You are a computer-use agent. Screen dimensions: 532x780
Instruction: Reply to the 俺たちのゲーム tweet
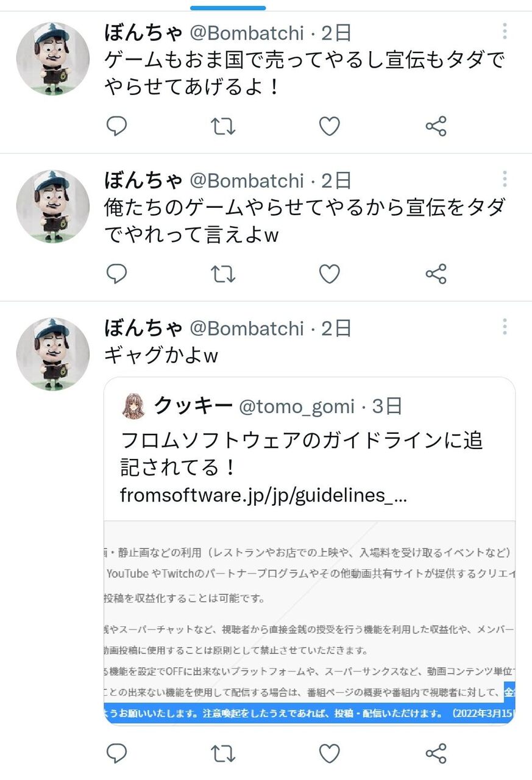[116, 274]
